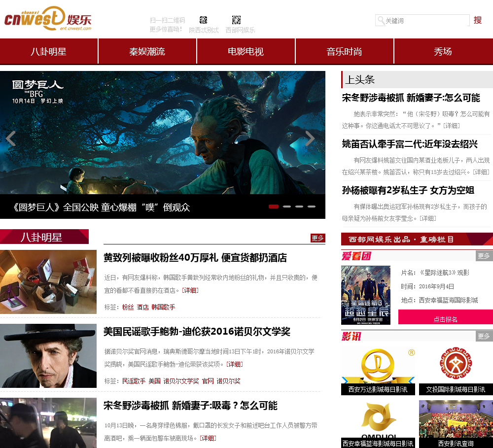Open Bob Dylan photo thumbnail
This screenshot has width=493, height=448.
(48, 355)
